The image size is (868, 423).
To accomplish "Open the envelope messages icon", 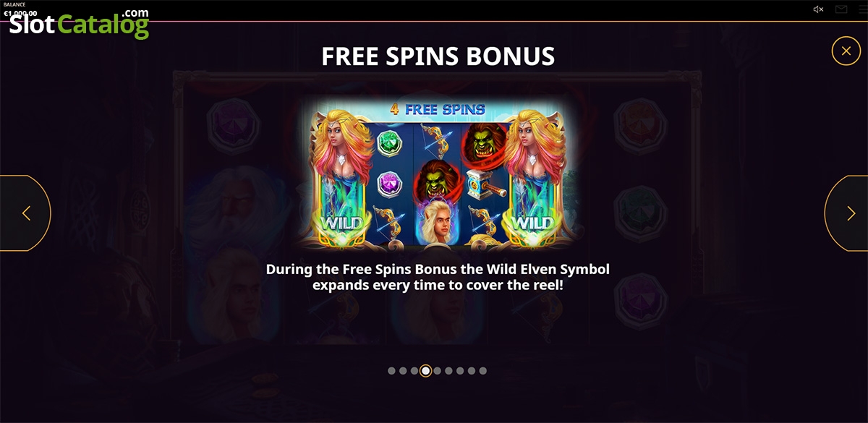I will [x=841, y=9].
